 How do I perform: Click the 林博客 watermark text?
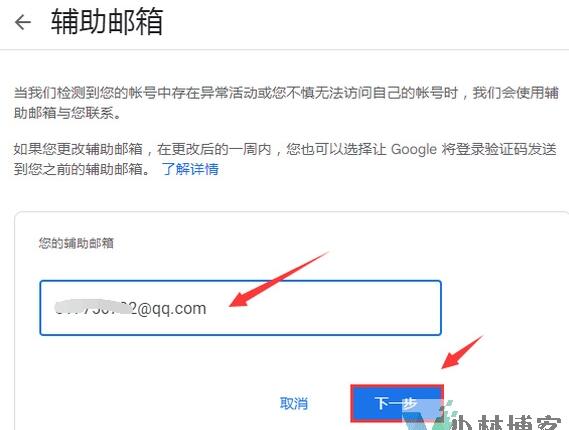click(519, 423)
